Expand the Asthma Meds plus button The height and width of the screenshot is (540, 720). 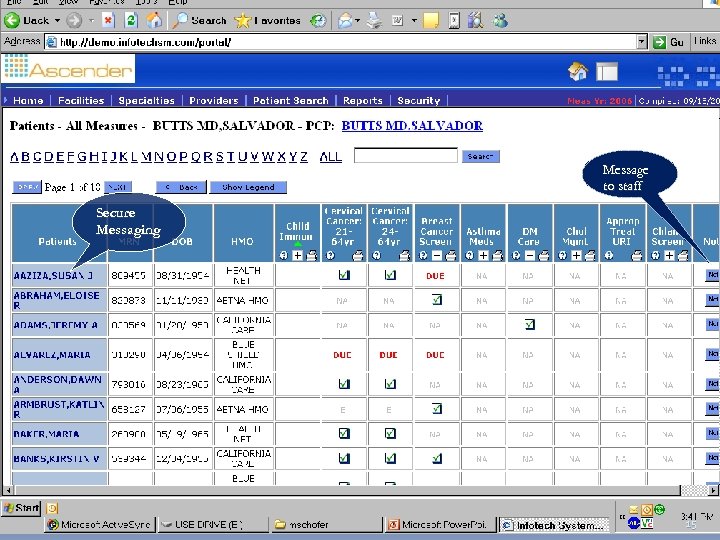(483, 256)
